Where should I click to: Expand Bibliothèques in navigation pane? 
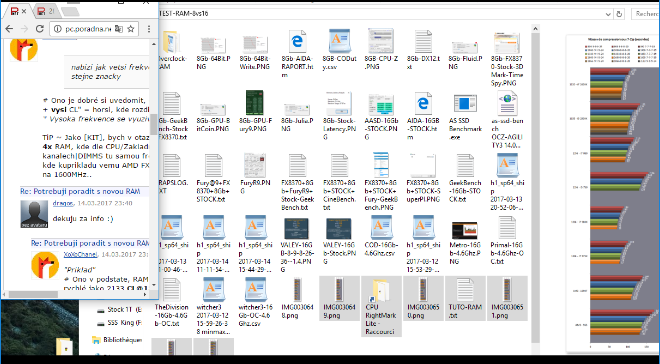pyautogui.click(x=117, y=340)
